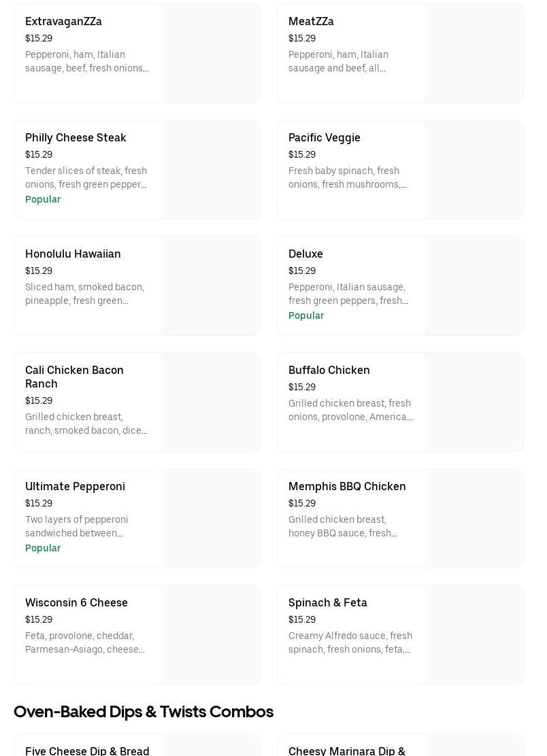Select the Ultimate Pepperoni pizza title
The image size is (547, 756).
coord(75,487)
